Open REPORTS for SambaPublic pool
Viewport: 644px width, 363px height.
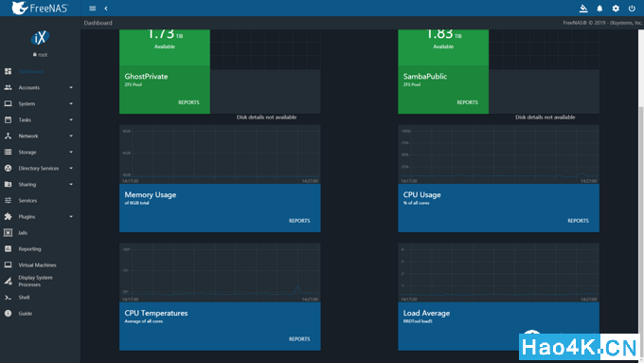(468, 102)
